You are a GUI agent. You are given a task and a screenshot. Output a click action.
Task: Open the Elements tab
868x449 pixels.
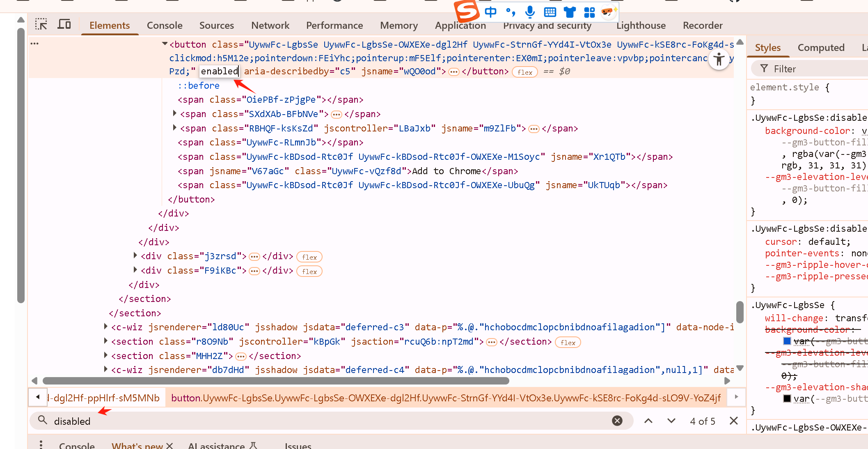coord(110,25)
